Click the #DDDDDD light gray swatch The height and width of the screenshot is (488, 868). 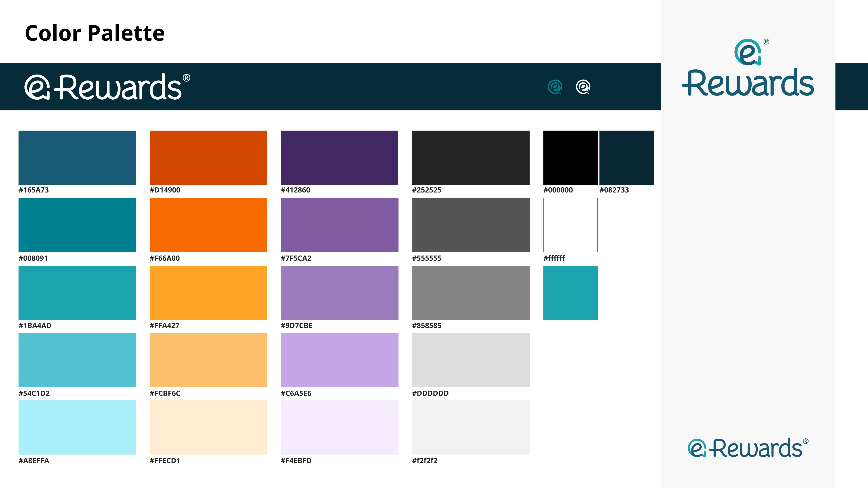(471, 360)
